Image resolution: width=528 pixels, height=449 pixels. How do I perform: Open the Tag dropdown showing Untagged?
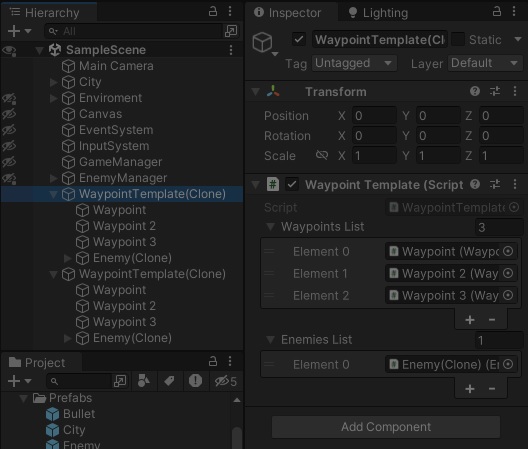pos(354,63)
